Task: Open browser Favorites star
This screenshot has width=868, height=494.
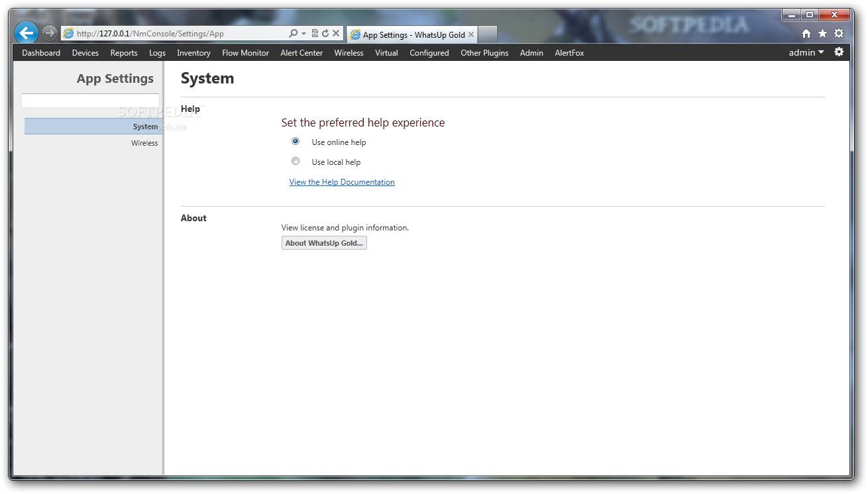Action: coord(822,33)
